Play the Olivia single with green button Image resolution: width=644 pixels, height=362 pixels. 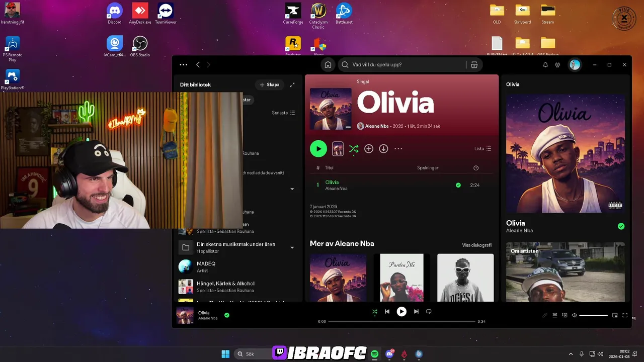coord(318,149)
